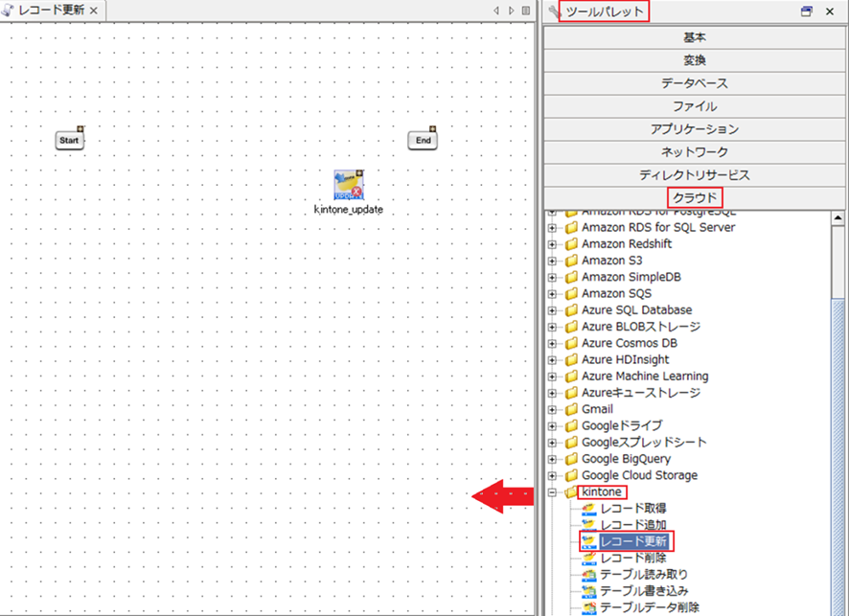Open the アプリケーション palette category
This screenshot has width=849, height=616.
coord(694,129)
